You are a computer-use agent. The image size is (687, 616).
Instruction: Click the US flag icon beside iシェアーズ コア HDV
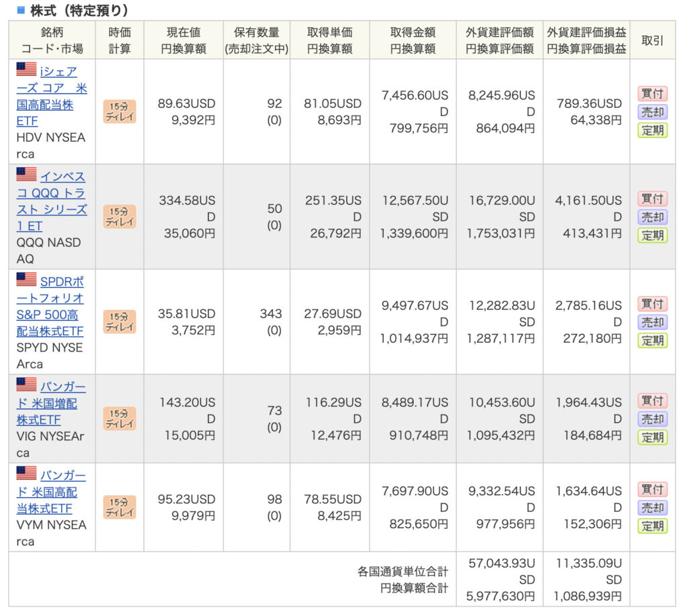point(26,69)
